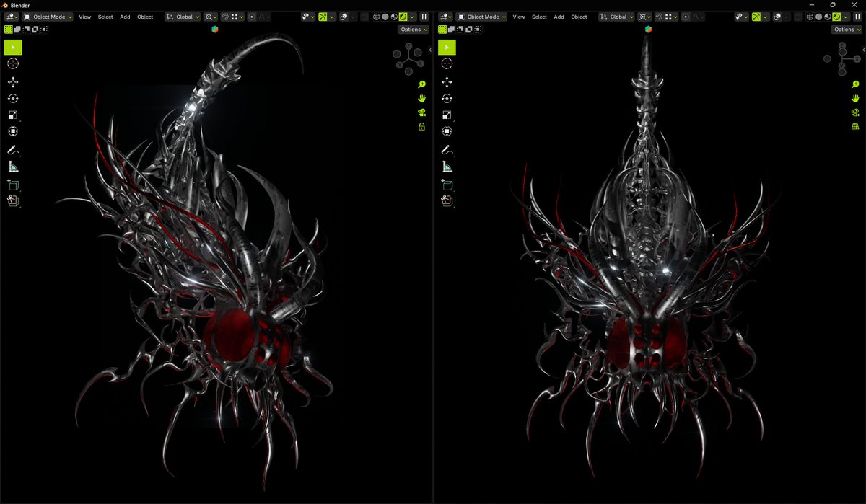The image size is (866, 504).
Task: Open Add menu in right viewport
Action: coord(559,17)
